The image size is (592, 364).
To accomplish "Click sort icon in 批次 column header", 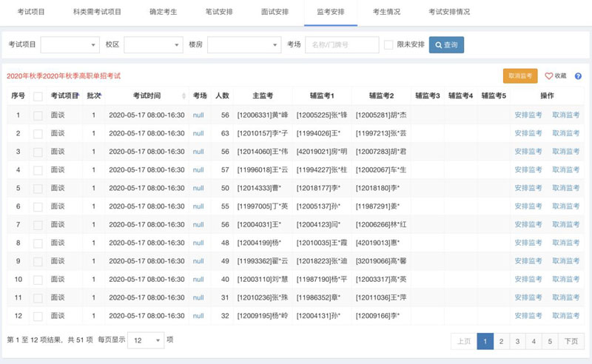I will point(101,96).
